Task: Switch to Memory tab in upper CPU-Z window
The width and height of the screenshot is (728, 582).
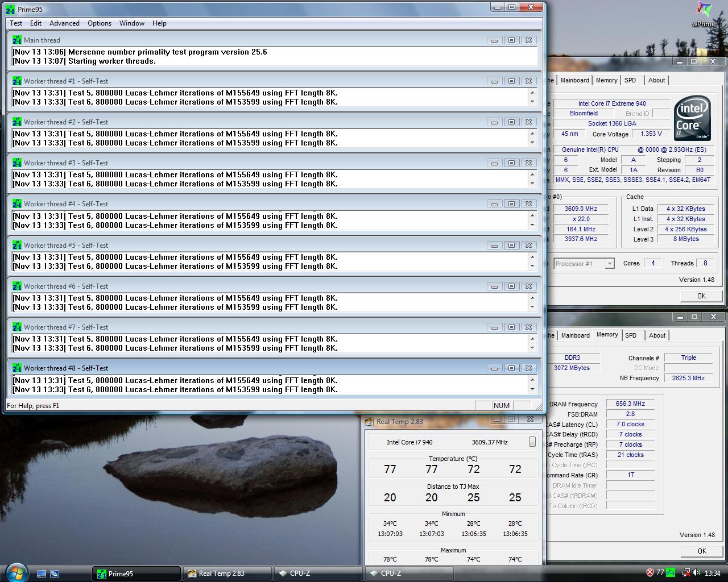Action: [607, 80]
